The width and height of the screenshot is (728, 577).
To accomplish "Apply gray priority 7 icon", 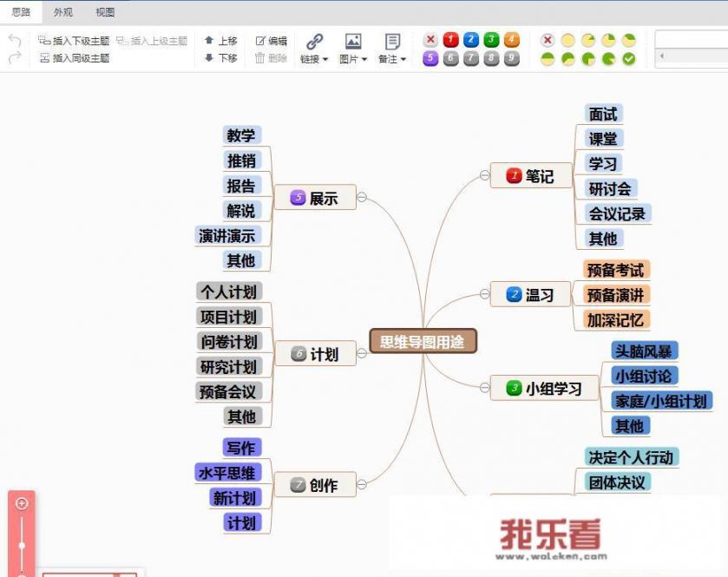I will click(471, 58).
